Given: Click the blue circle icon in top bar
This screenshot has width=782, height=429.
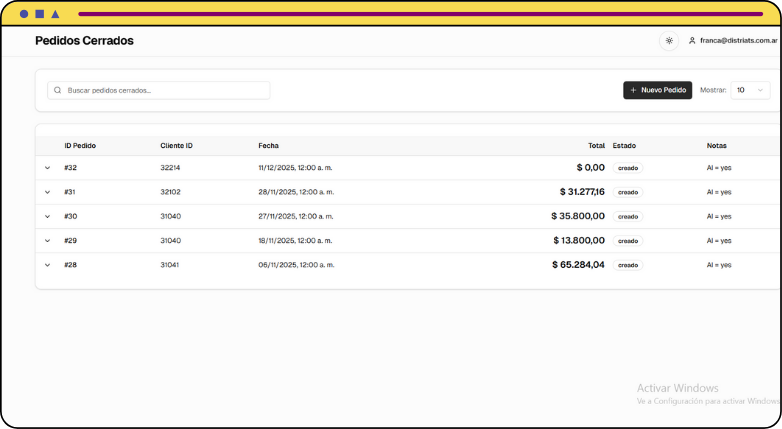Looking at the screenshot, I should [24, 14].
